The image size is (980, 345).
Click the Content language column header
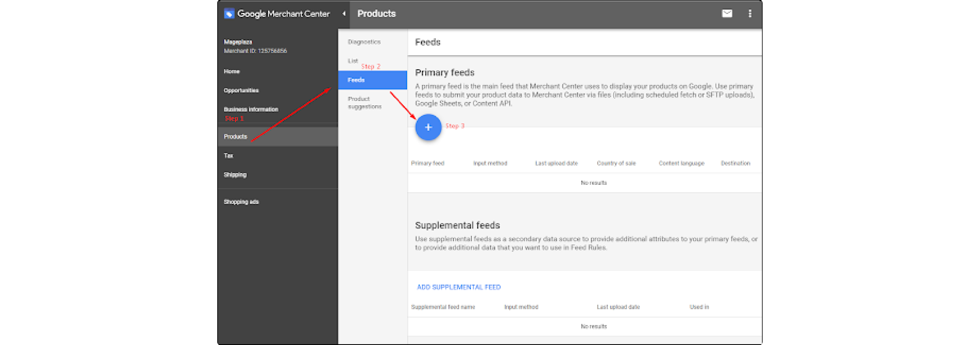pyautogui.click(x=681, y=163)
